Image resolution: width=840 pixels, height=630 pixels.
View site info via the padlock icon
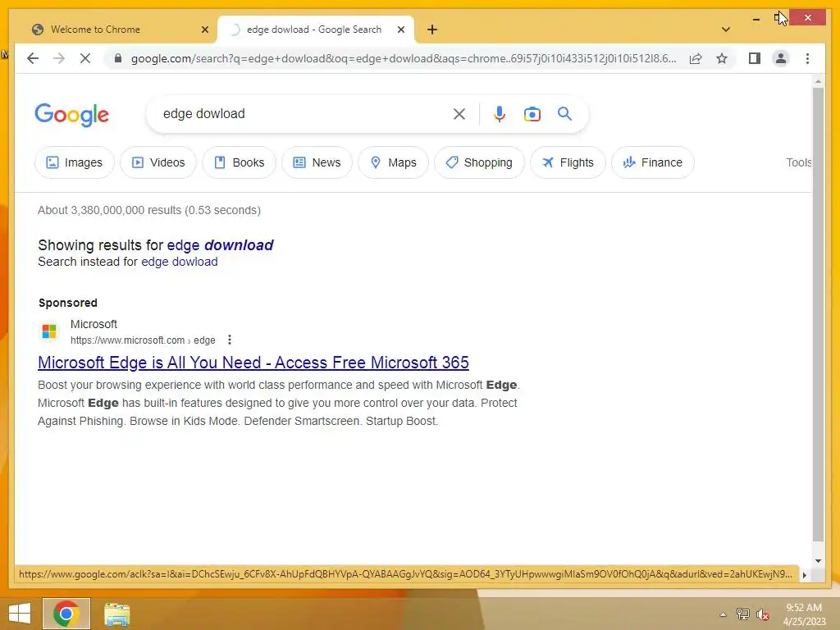(x=118, y=58)
